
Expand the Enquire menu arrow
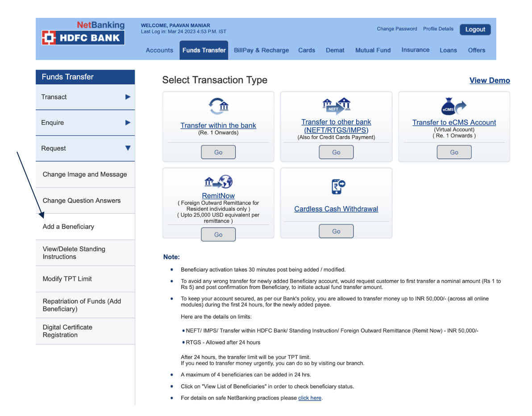[x=128, y=122]
